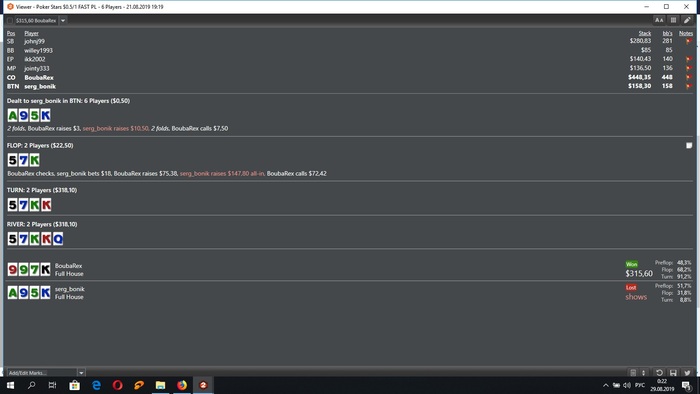This screenshot has width=700, height=394.
Task: Select player willey1993
Action: tap(38, 50)
